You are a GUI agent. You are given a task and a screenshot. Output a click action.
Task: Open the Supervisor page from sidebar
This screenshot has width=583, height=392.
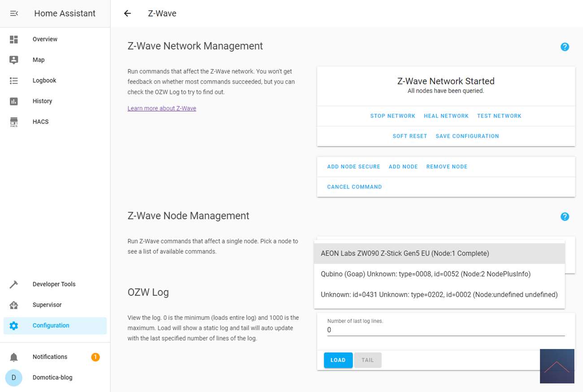click(x=47, y=305)
